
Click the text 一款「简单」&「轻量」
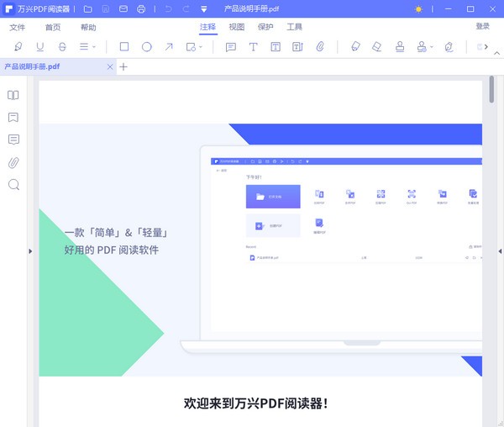point(116,233)
